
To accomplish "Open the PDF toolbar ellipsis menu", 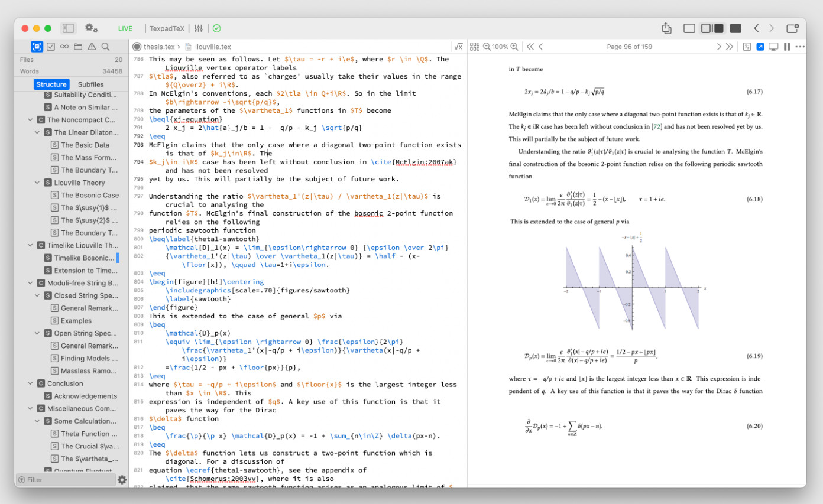I will (800, 47).
